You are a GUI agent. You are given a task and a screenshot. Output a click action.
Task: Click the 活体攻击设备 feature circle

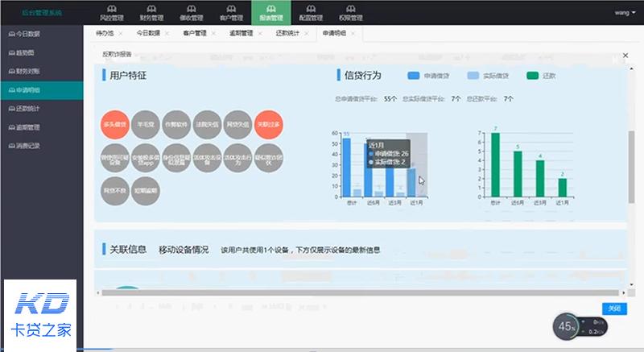click(207, 158)
